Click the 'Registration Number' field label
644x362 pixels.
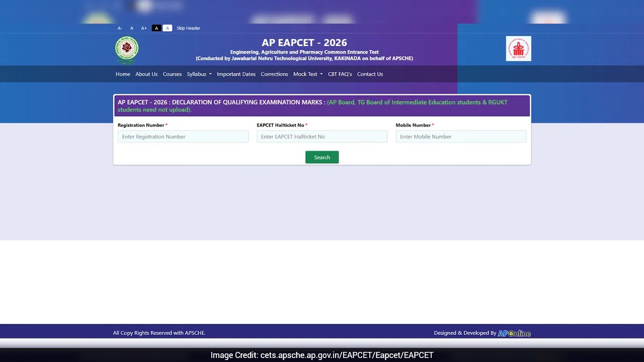(141, 125)
